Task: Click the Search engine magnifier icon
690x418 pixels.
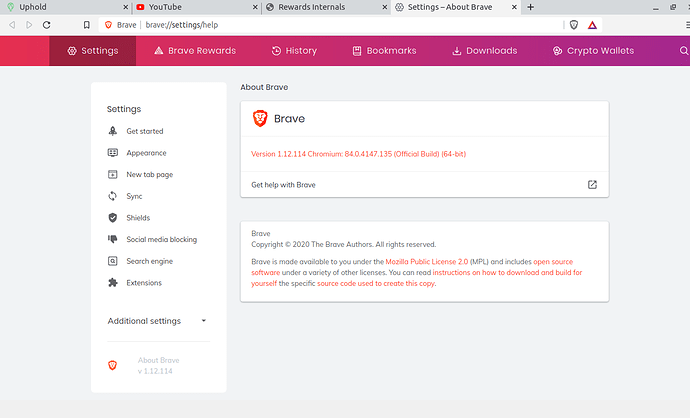Action: [x=113, y=261]
